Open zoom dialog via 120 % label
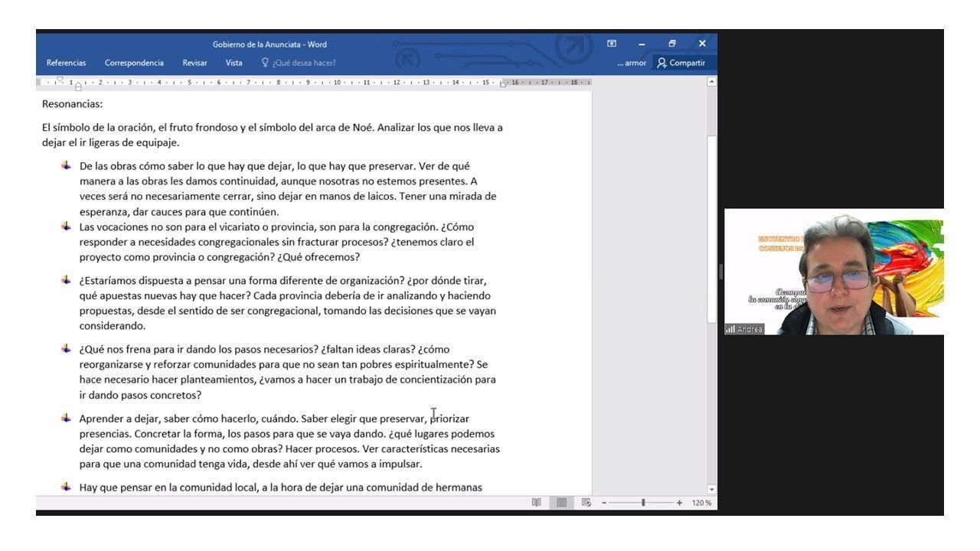The height and width of the screenshot is (551, 980). coord(701,503)
